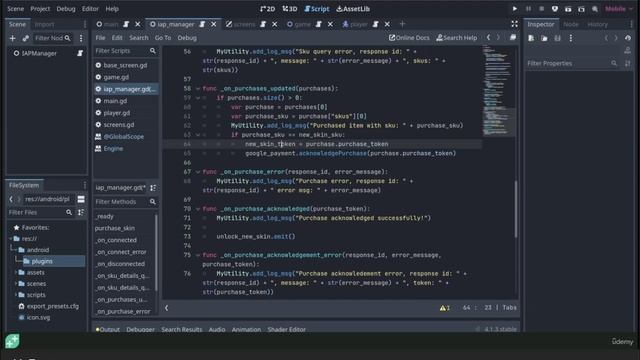This screenshot has width=640, height=360.
Task: Switch to Script workspace
Action: click(x=317, y=9)
